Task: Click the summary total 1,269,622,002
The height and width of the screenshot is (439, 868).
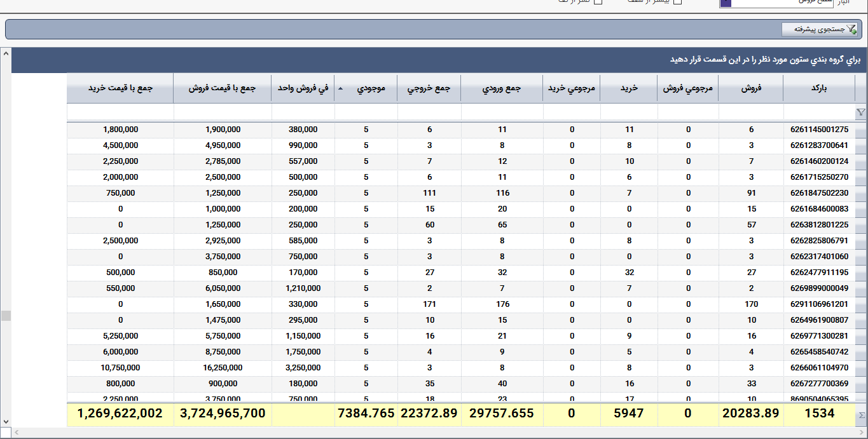Action: pos(120,414)
